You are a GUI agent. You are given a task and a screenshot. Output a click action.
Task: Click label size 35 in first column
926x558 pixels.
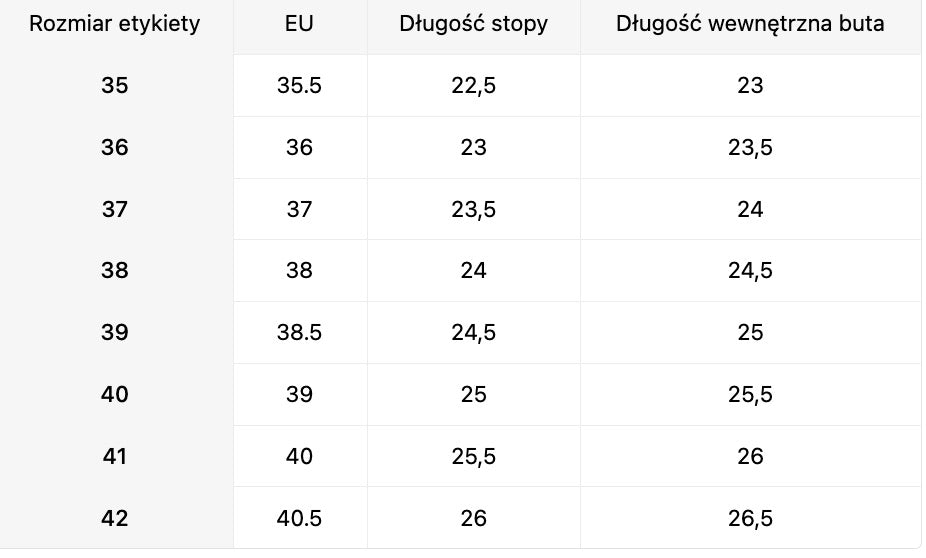(115, 86)
